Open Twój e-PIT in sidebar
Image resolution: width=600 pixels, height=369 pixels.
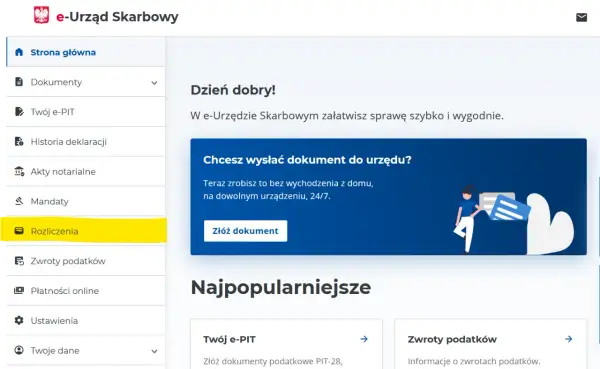tap(86, 112)
